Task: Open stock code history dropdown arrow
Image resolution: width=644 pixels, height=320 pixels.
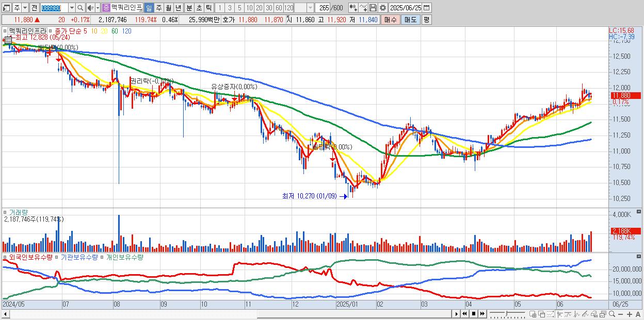Action: click(x=72, y=8)
